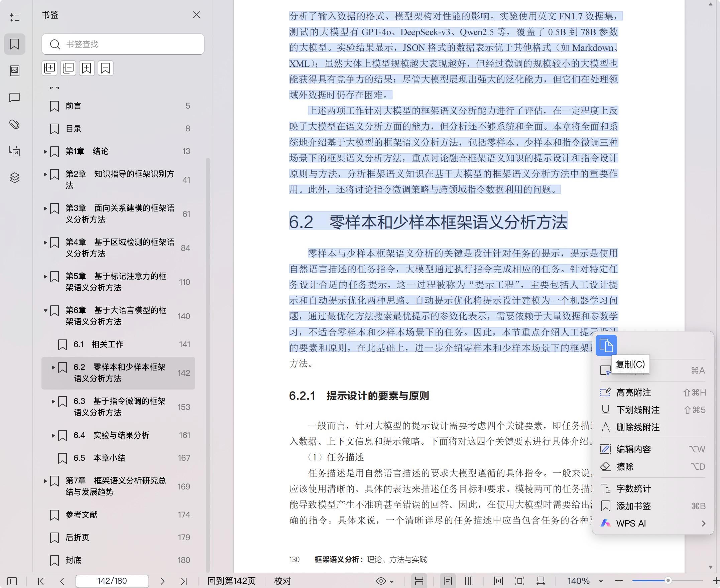Open the outline list panel icon
The height and width of the screenshot is (588, 720).
[x=15, y=17]
